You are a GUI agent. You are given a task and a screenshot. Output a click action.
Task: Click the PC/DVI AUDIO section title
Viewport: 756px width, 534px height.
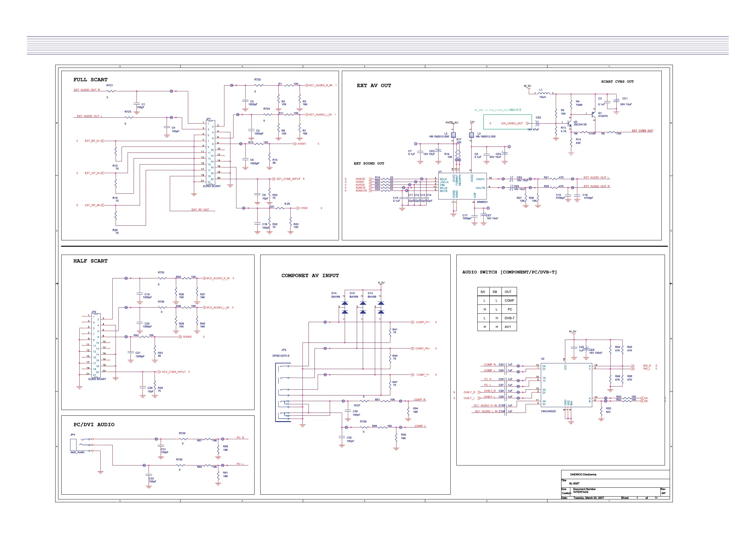tap(94, 425)
